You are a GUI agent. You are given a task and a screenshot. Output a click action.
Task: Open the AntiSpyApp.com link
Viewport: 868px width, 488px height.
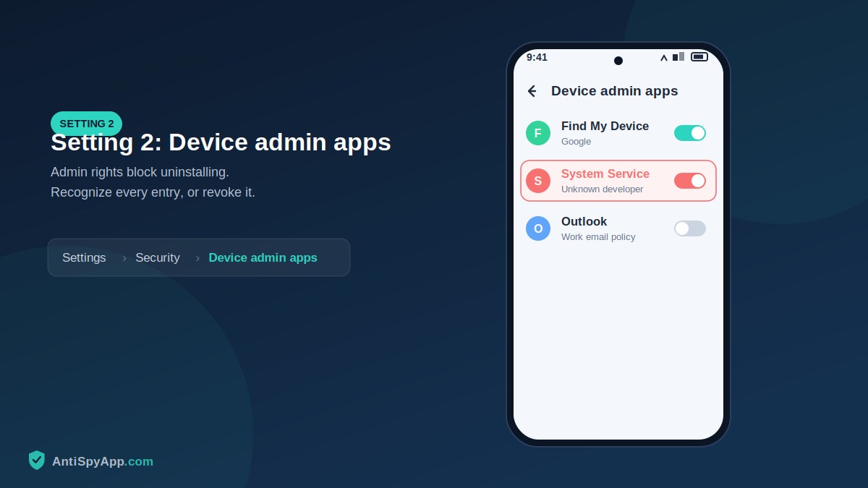103,461
